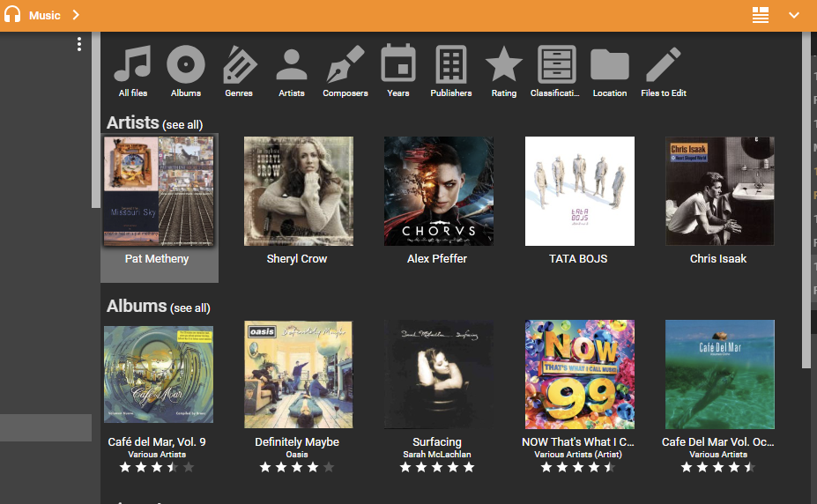This screenshot has width=817, height=504.
Task: Select the Sheryl Crow artist thumbnail
Action: (x=298, y=191)
